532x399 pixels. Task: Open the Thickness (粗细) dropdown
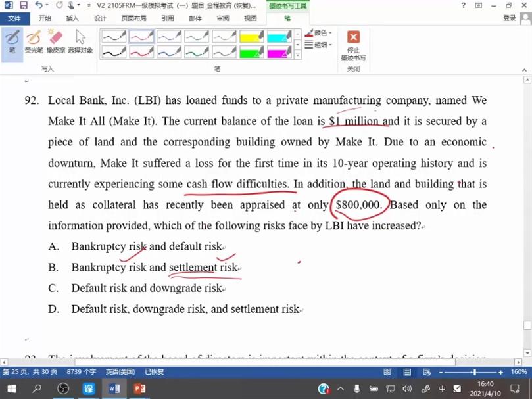click(318, 45)
